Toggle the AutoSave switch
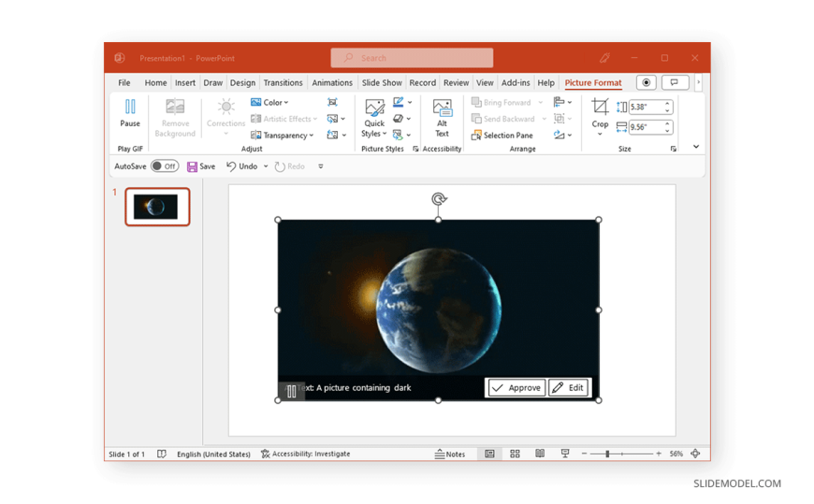 (x=165, y=166)
